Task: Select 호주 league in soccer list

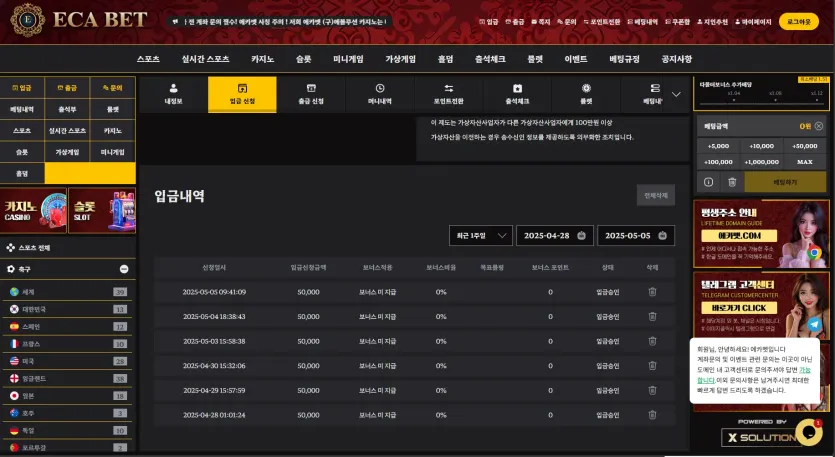Action: point(68,413)
